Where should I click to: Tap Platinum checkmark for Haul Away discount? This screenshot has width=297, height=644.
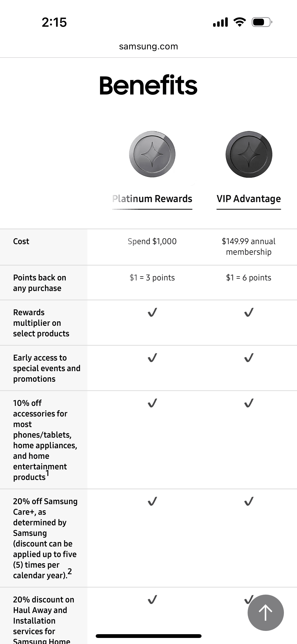tap(152, 600)
